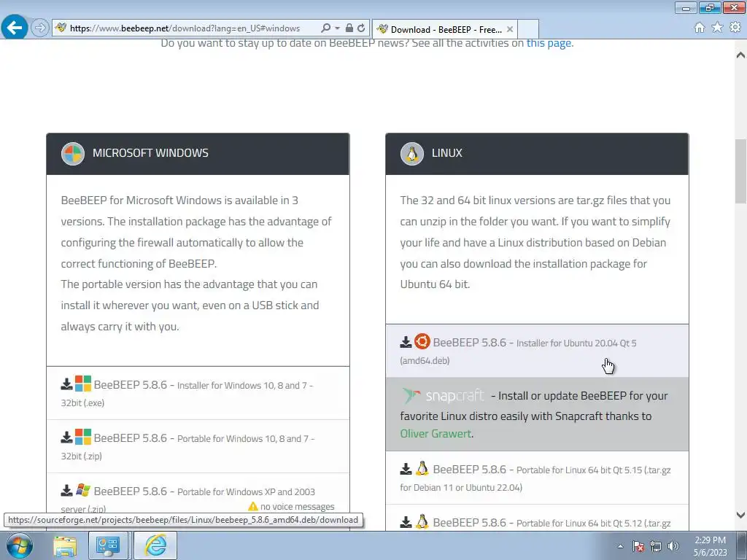Click the page scrollbar down arrow
Screen dimensions: 747x560
click(x=740, y=515)
